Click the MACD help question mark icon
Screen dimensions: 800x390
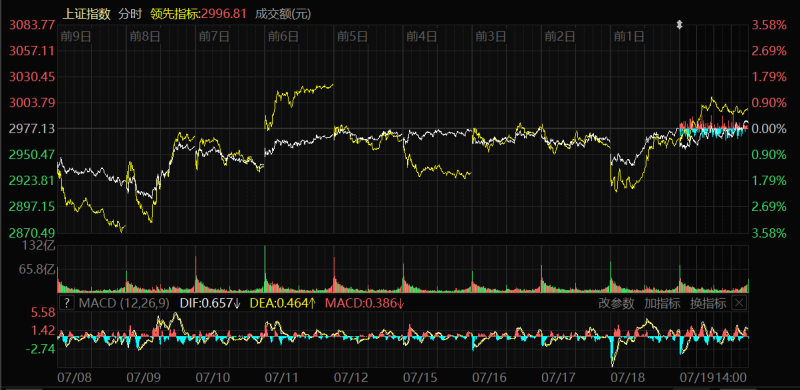67,303
